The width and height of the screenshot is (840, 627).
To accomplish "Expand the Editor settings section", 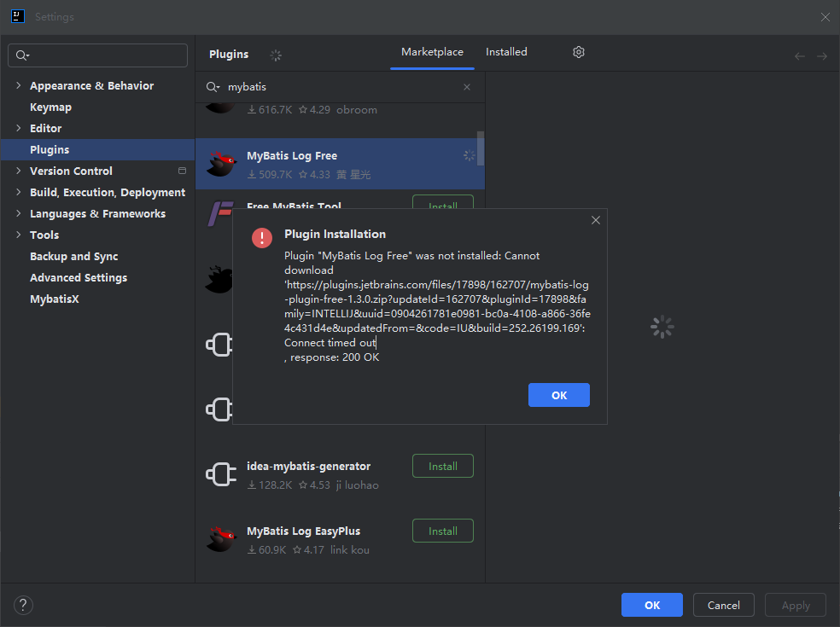I will coord(19,128).
